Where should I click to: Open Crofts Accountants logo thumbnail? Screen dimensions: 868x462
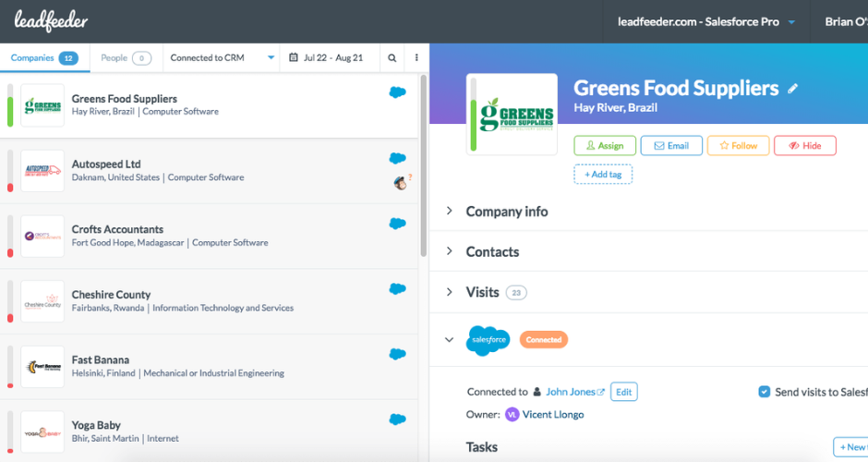pyautogui.click(x=42, y=236)
